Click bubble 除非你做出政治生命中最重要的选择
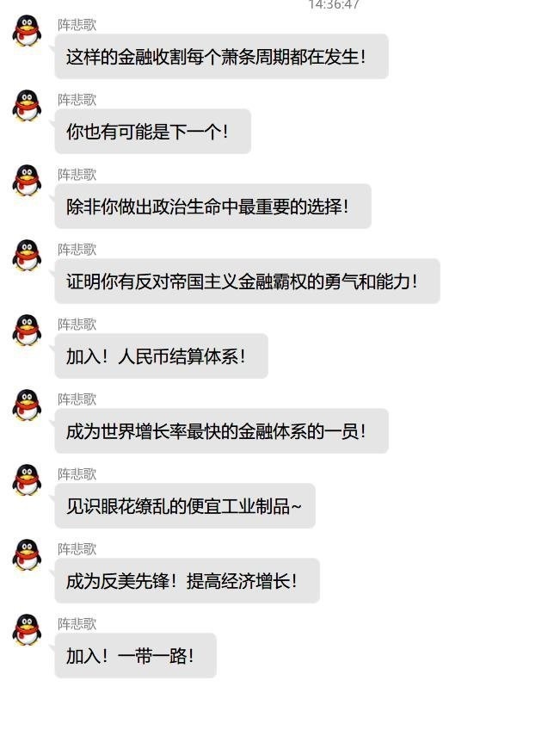560x730 pixels. 212,207
